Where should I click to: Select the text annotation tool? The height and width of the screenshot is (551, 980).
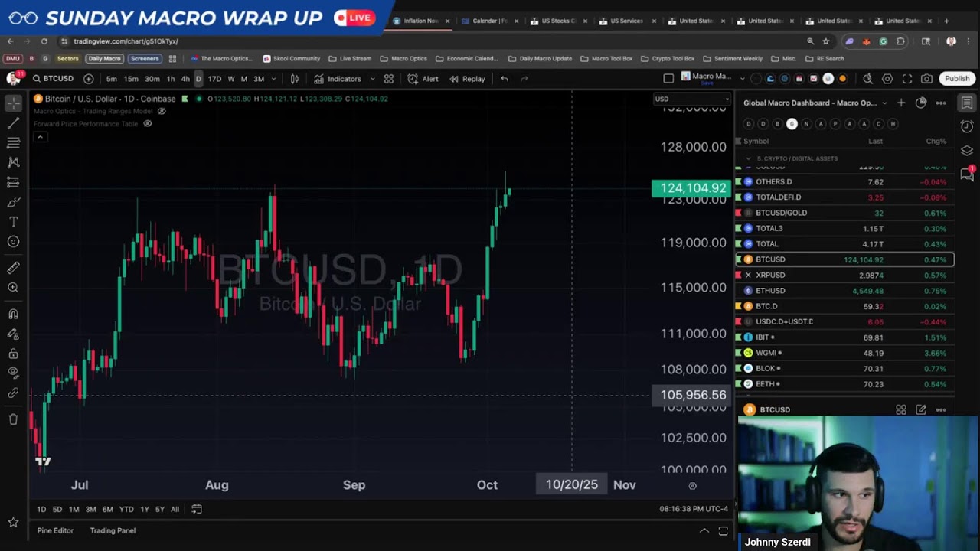[x=13, y=222]
